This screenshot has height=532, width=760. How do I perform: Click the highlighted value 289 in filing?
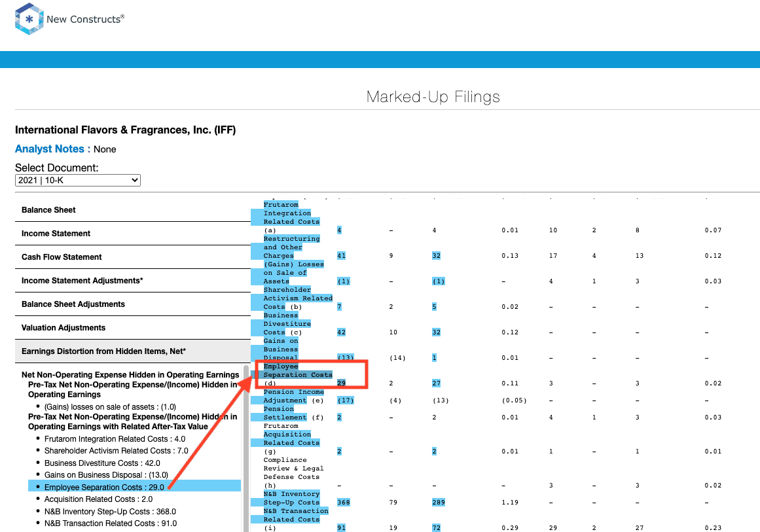click(x=438, y=503)
